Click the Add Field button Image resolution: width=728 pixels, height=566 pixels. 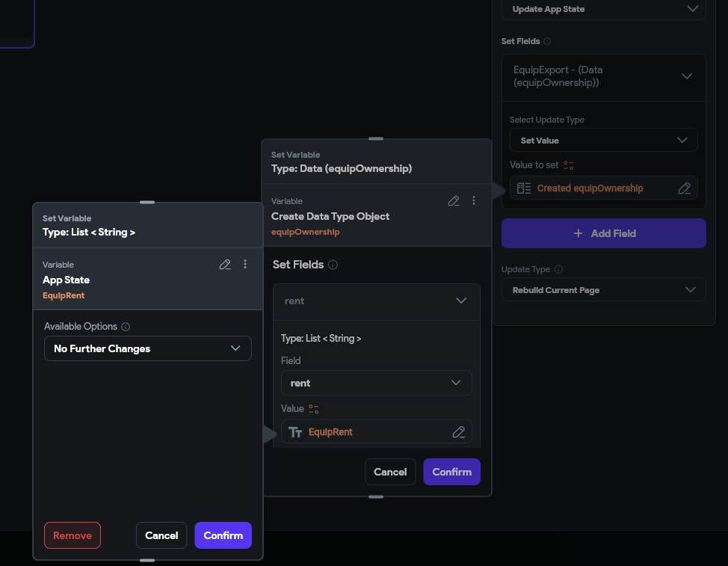603,233
